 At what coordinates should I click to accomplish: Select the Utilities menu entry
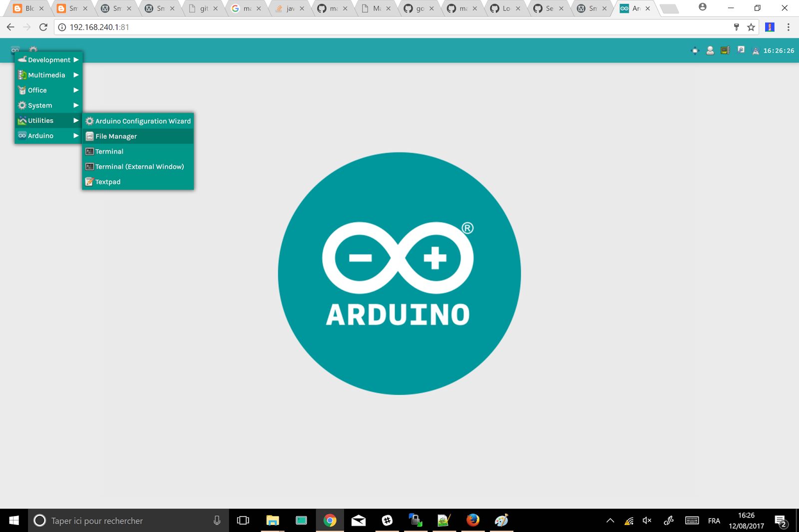[48, 121]
